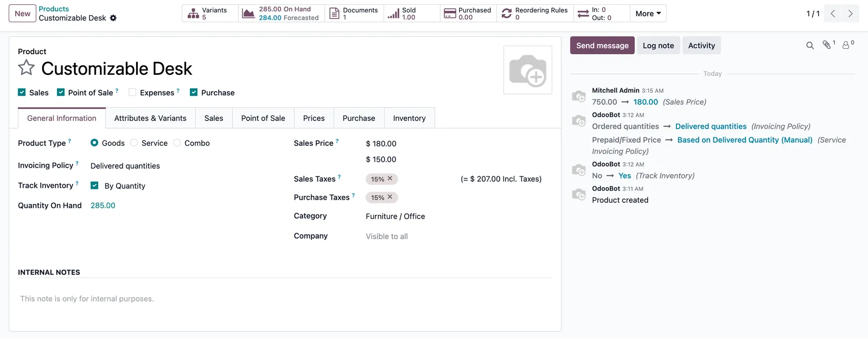Toggle the Point of Sale checkbox
The width and height of the screenshot is (868, 339).
61,92
